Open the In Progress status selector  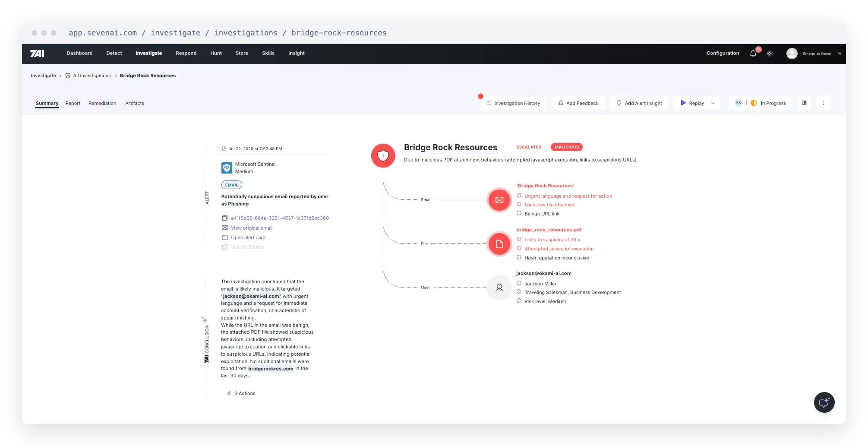769,103
